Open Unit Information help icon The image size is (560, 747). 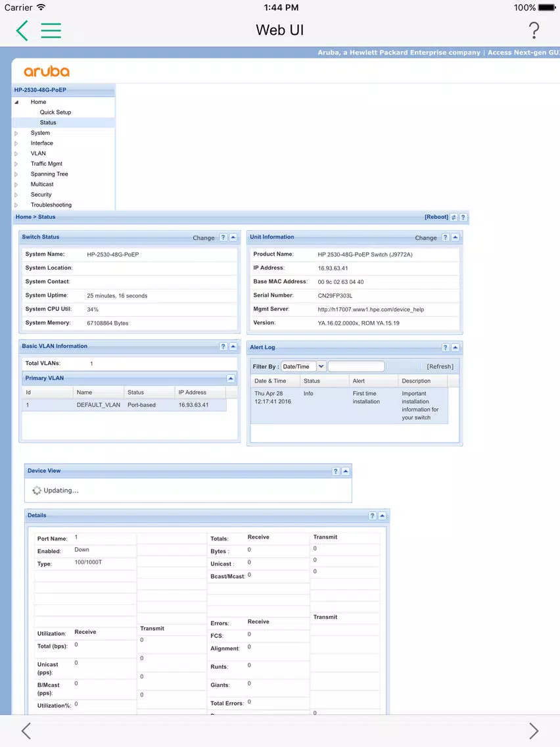pos(445,237)
